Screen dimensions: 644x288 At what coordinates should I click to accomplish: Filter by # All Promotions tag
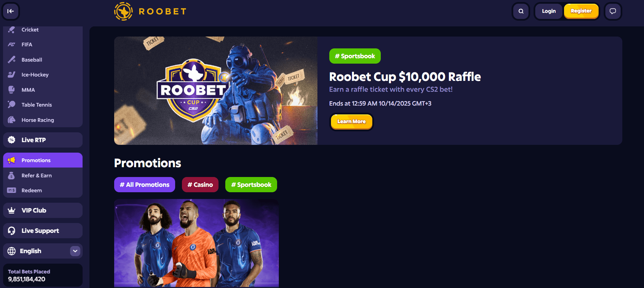pos(145,185)
